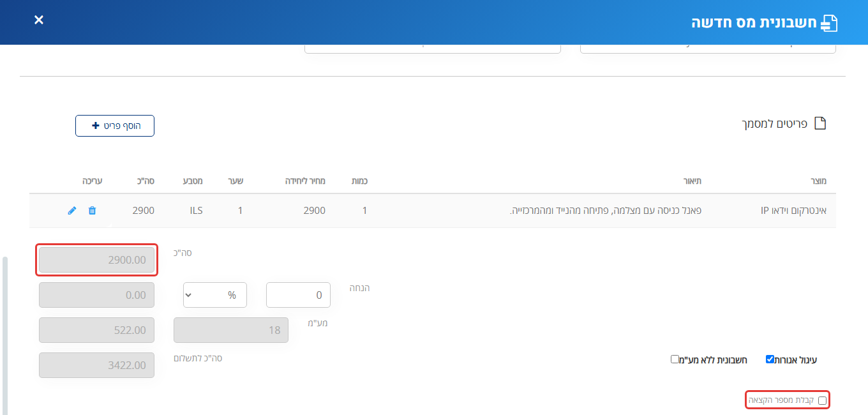The image size is (868, 415).
Task: Click the כמות column header
Action: (x=359, y=181)
